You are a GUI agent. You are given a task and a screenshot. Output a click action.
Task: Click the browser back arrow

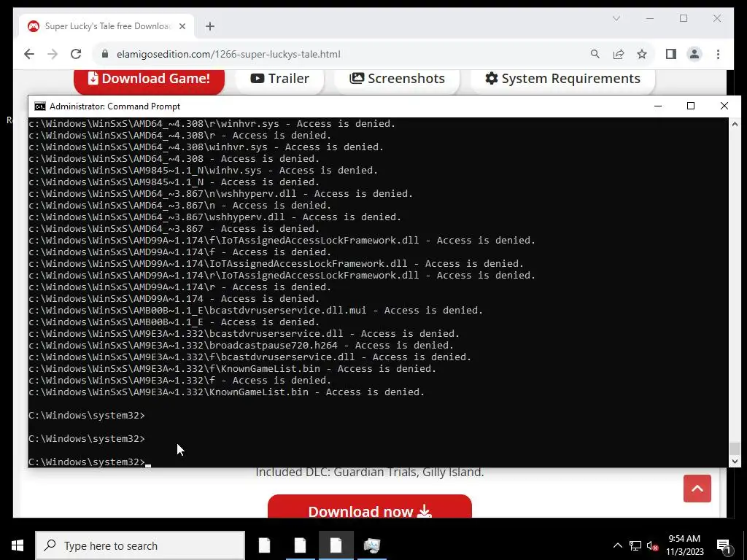pos(29,54)
